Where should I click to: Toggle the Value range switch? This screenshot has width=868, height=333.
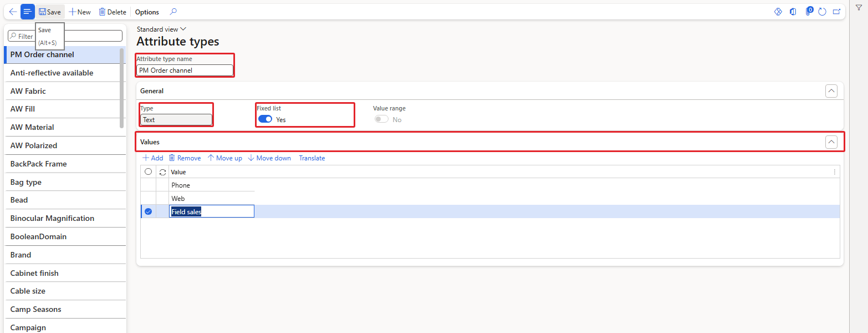(381, 119)
